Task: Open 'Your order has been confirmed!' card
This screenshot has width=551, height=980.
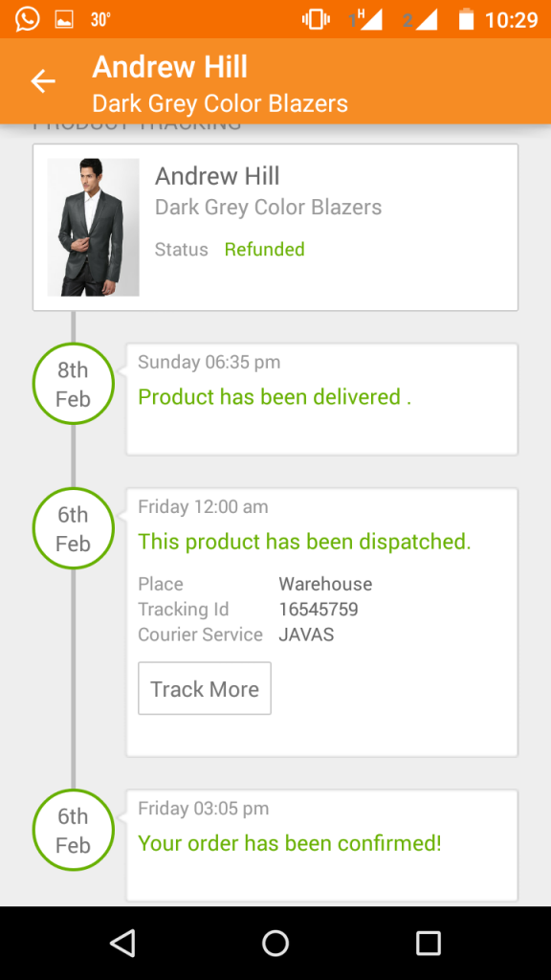Action: (x=321, y=845)
